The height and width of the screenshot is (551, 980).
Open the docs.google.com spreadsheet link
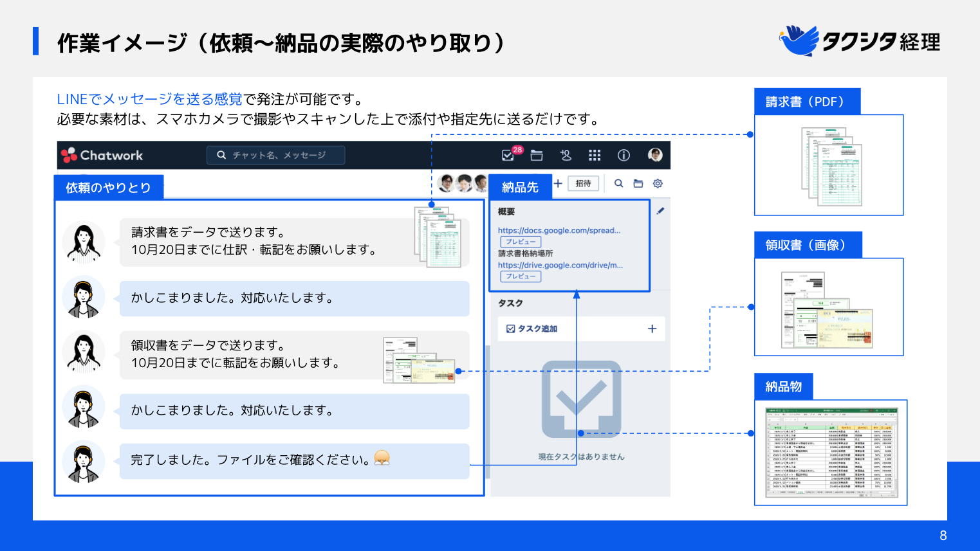(559, 230)
